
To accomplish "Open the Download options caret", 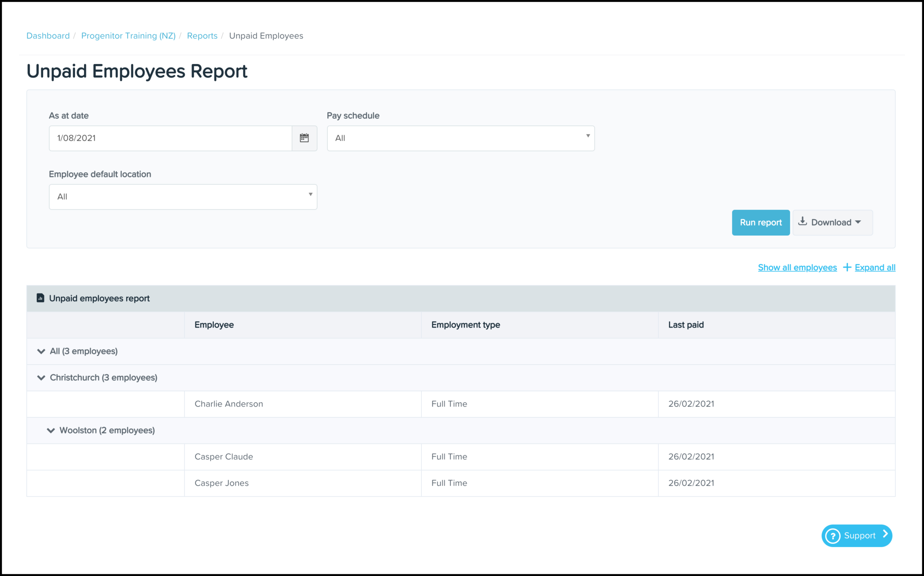I will 858,222.
